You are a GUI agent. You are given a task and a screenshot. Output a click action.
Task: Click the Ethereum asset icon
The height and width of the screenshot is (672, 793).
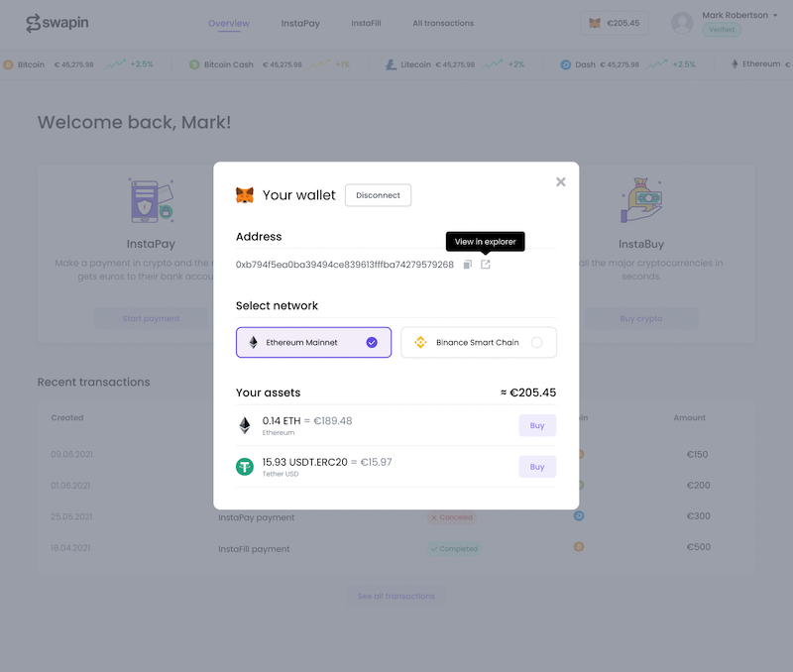[245, 426]
